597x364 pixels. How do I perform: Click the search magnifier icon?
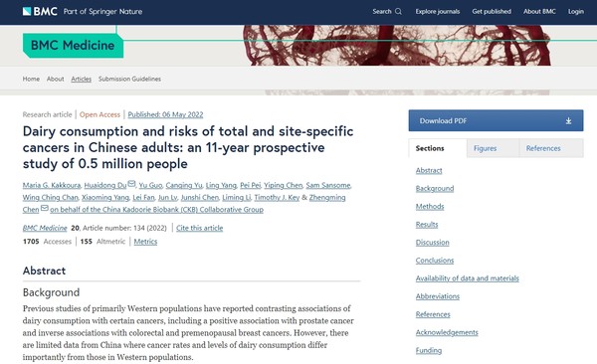pos(398,11)
